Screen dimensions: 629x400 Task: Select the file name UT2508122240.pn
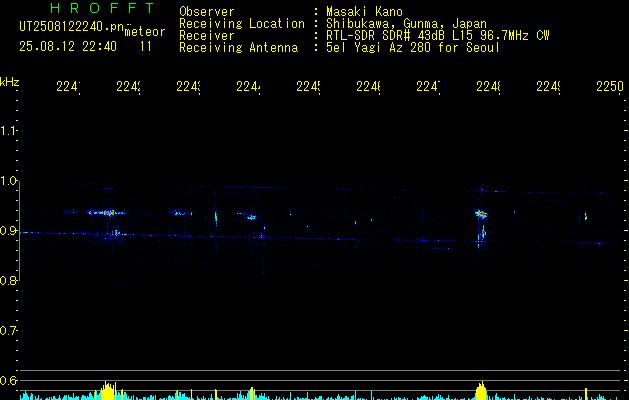pos(72,27)
